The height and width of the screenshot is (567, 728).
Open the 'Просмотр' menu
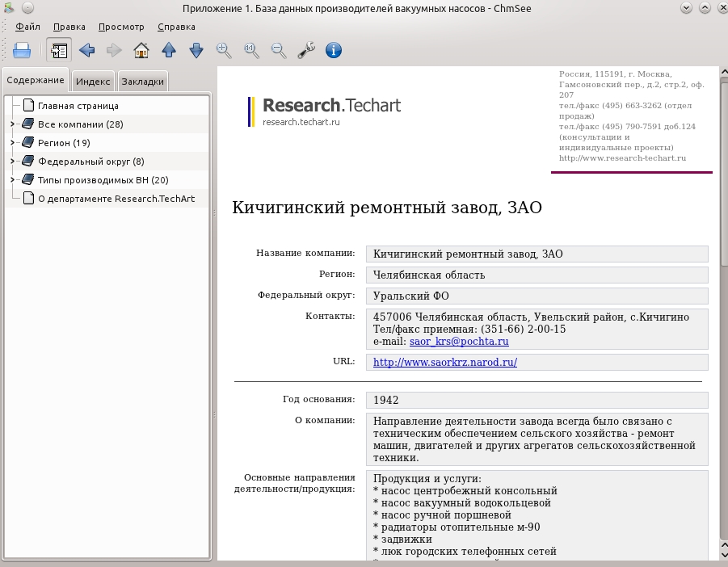(x=121, y=27)
